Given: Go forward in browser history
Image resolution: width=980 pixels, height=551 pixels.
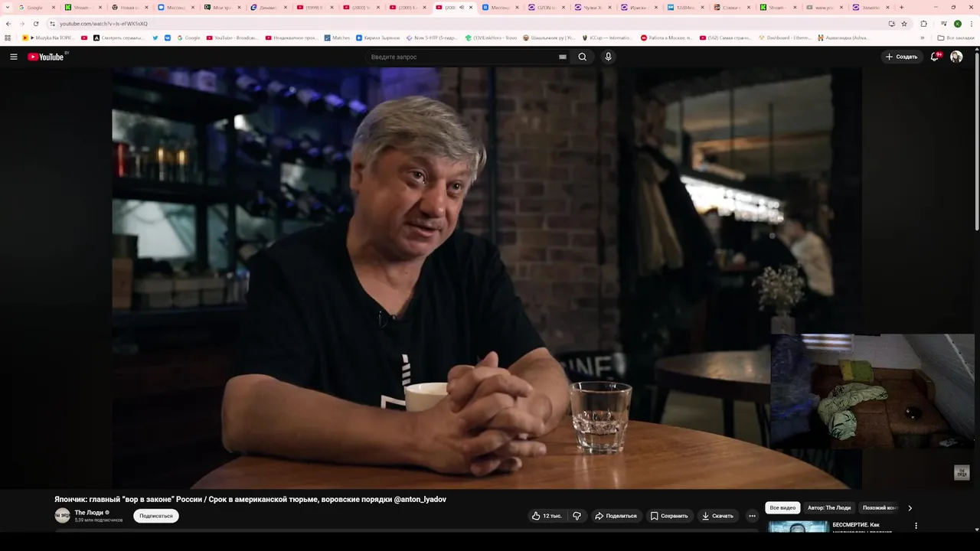Looking at the screenshot, I should pos(22,24).
